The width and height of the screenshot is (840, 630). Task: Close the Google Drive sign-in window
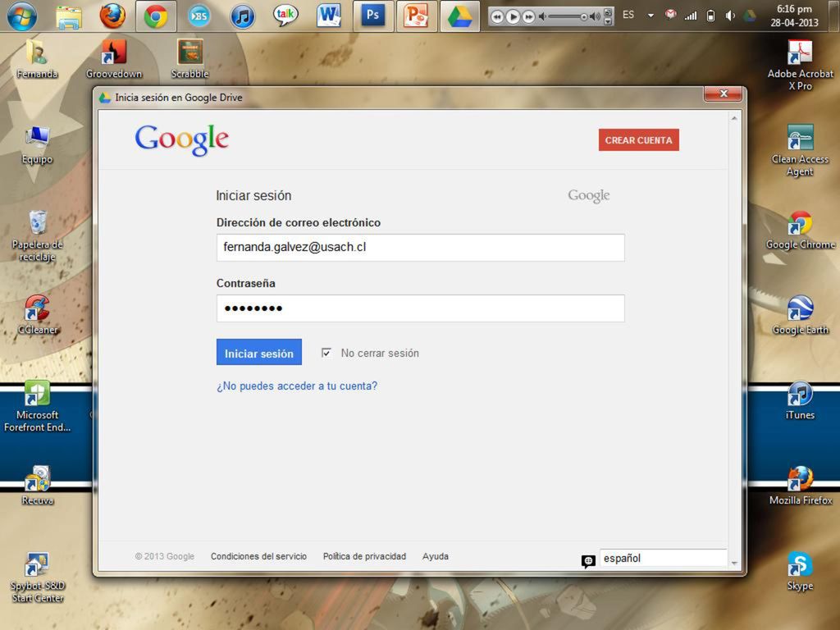click(x=724, y=94)
